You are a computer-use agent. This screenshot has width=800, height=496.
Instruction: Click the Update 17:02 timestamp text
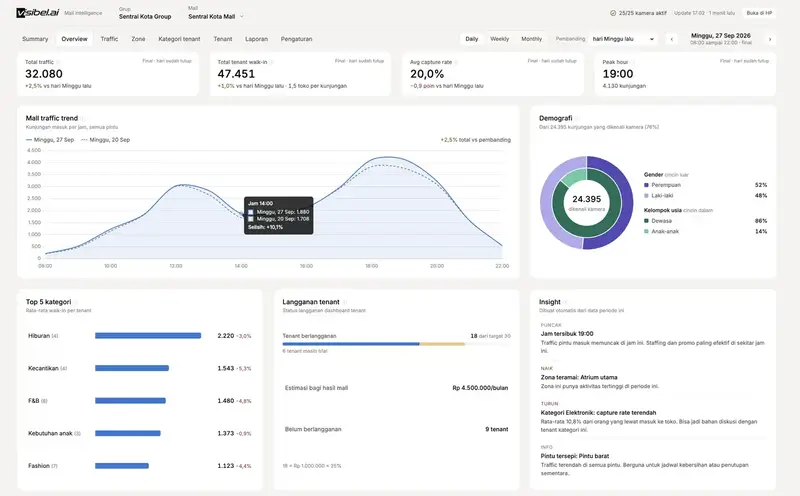(705, 13)
